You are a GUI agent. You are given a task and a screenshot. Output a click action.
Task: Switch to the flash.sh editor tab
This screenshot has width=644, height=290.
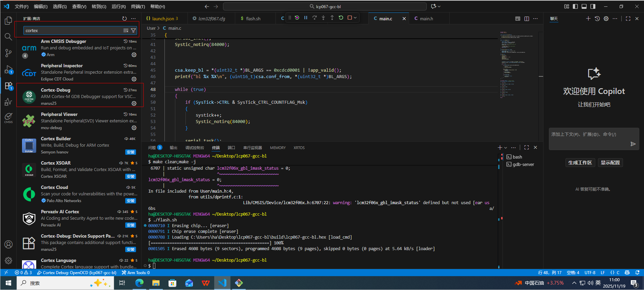click(253, 19)
